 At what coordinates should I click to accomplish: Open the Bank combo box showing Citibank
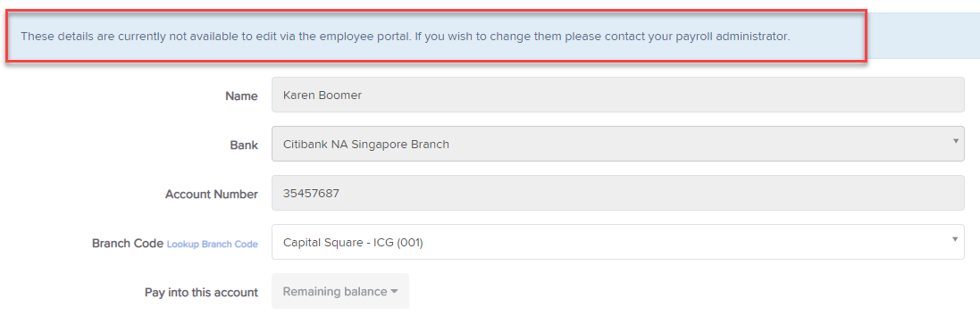pos(617,144)
